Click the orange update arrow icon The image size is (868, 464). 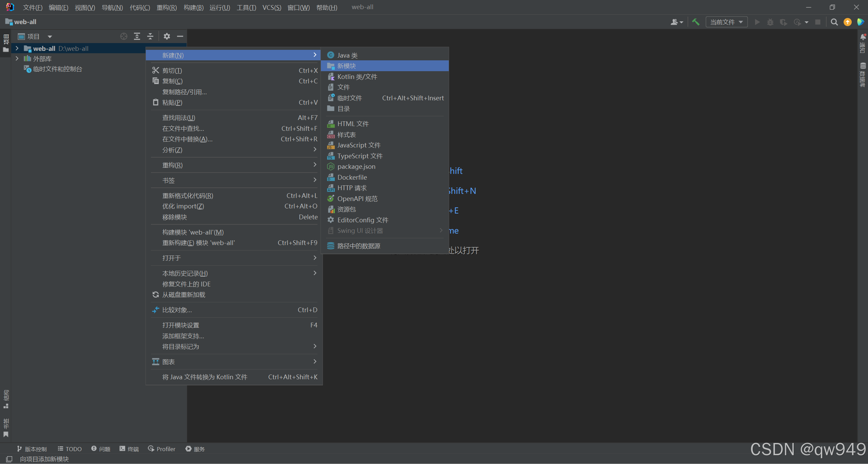(847, 22)
